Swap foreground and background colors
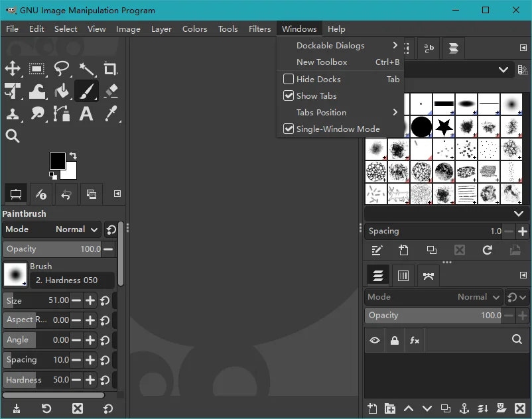Viewport: 532px width, 419px height. click(73, 156)
